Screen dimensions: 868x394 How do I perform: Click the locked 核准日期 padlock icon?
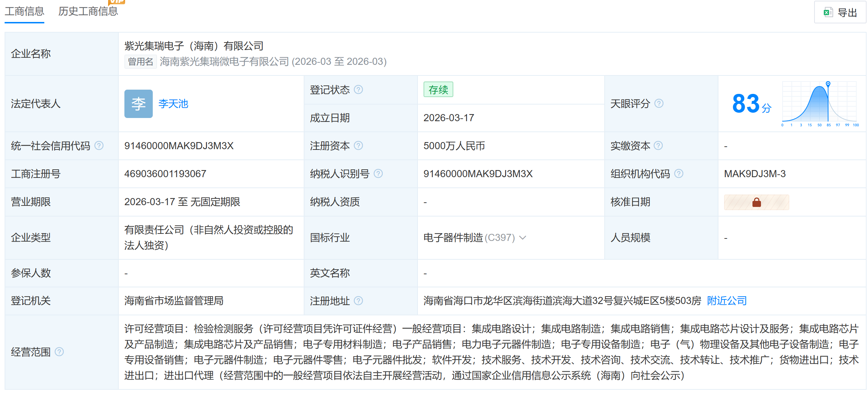(756, 202)
